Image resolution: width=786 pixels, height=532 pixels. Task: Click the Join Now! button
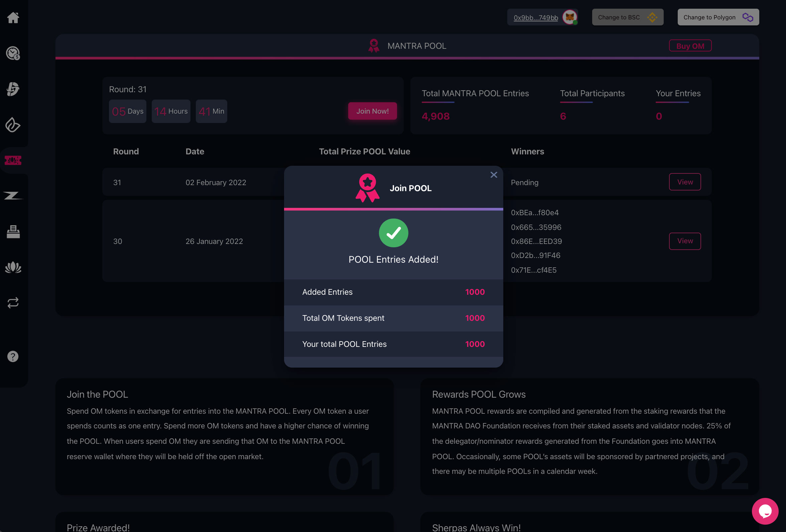[372, 111]
